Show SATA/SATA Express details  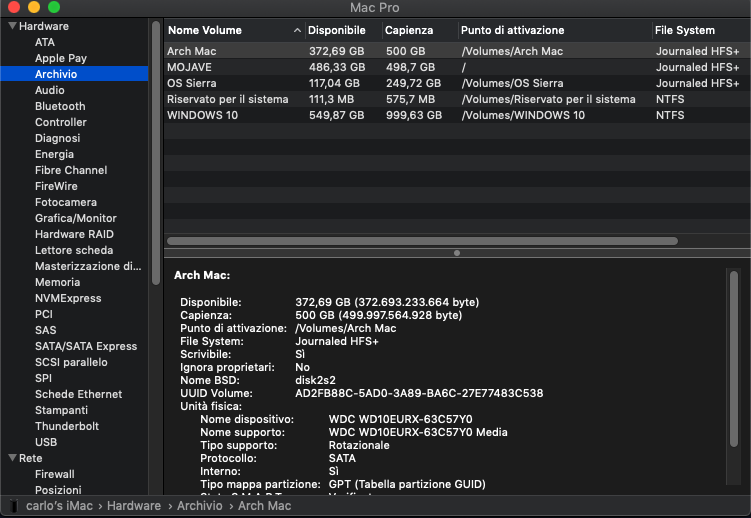point(86,346)
